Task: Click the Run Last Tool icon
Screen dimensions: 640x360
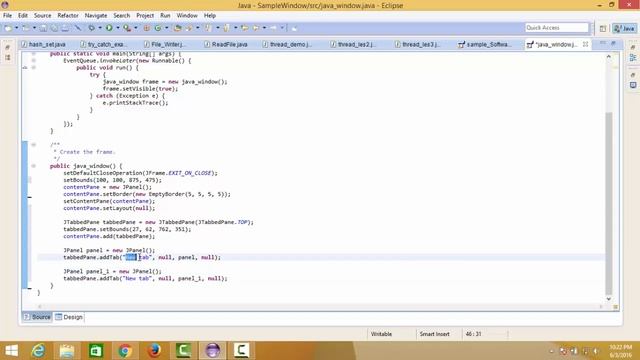Action: (127, 28)
